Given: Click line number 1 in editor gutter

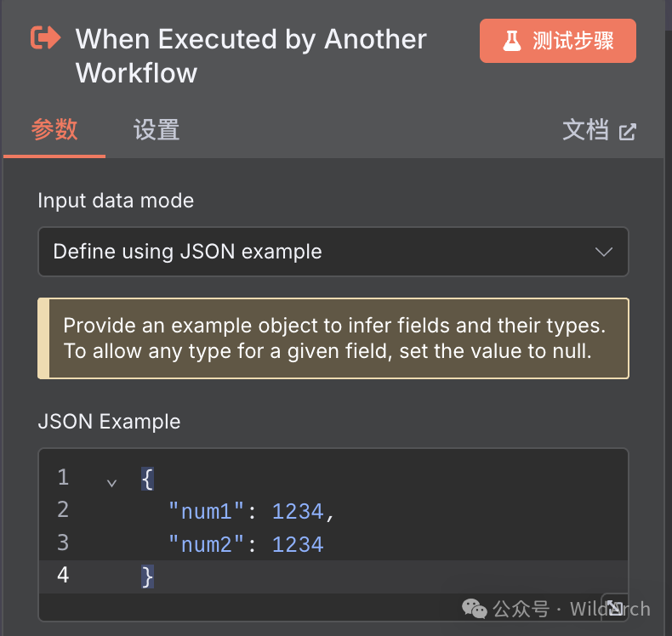Looking at the screenshot, I should pos(63,477).
